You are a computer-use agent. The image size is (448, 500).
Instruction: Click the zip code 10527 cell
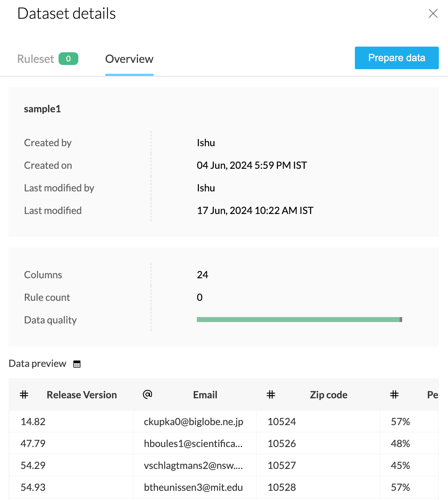(282, 465)
